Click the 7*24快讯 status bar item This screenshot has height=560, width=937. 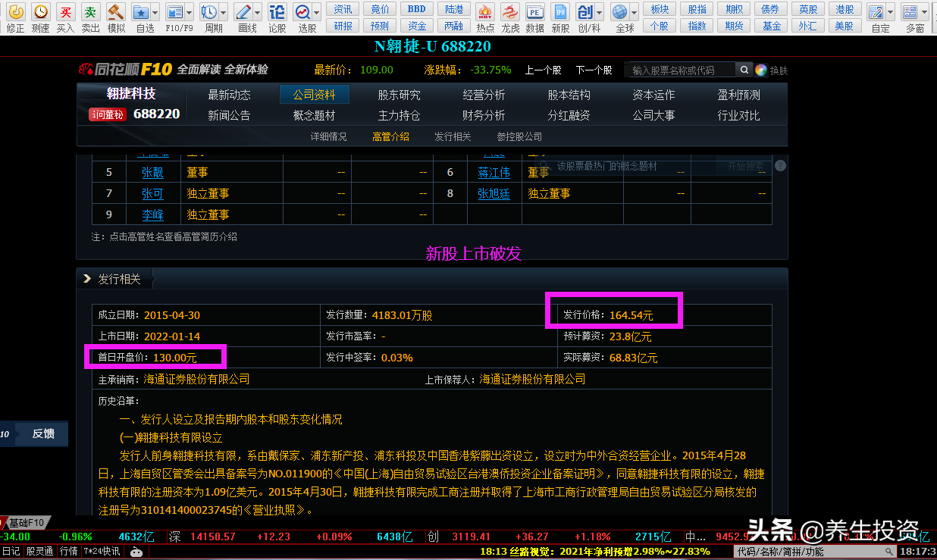[101, 552]
